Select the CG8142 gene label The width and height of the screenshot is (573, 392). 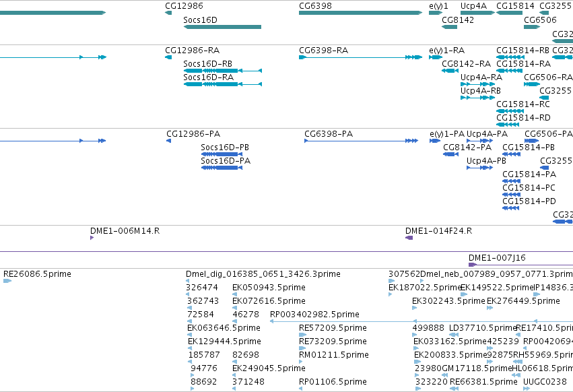(x=457, y=20)
